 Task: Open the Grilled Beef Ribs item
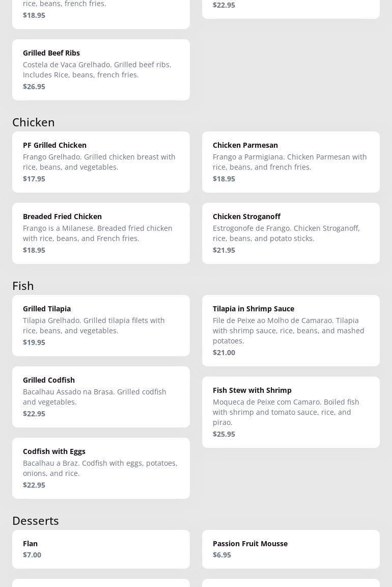(x=101, y=69)
